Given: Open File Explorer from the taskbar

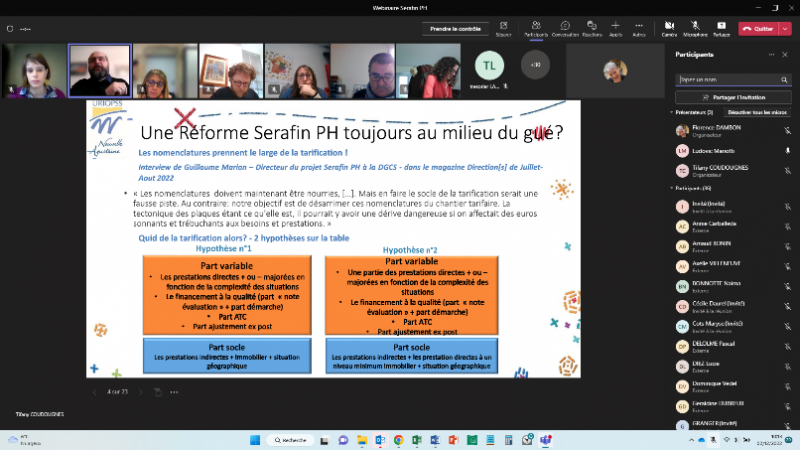Looking at the screenshot, I should (362, 440).
